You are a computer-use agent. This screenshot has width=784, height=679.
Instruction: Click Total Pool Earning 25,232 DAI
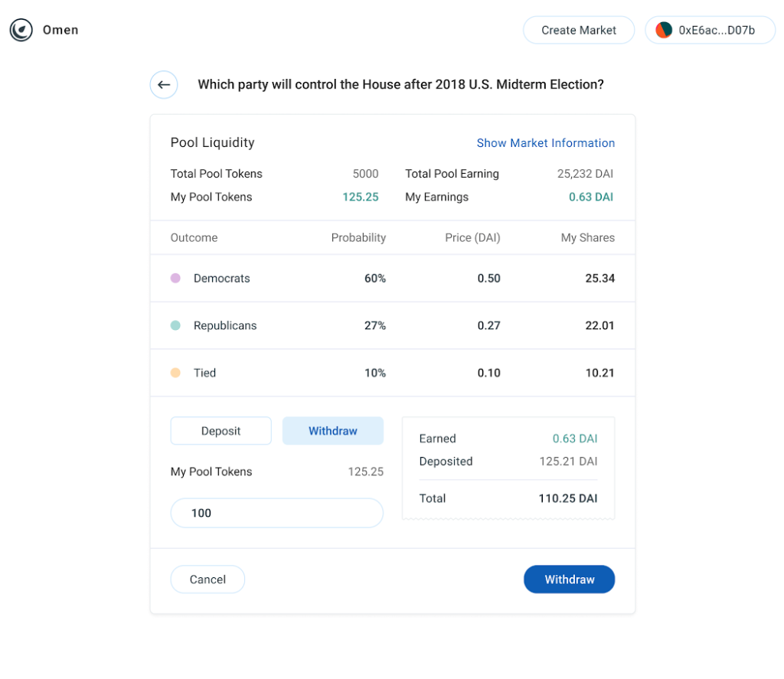click(x=585, y=174)
